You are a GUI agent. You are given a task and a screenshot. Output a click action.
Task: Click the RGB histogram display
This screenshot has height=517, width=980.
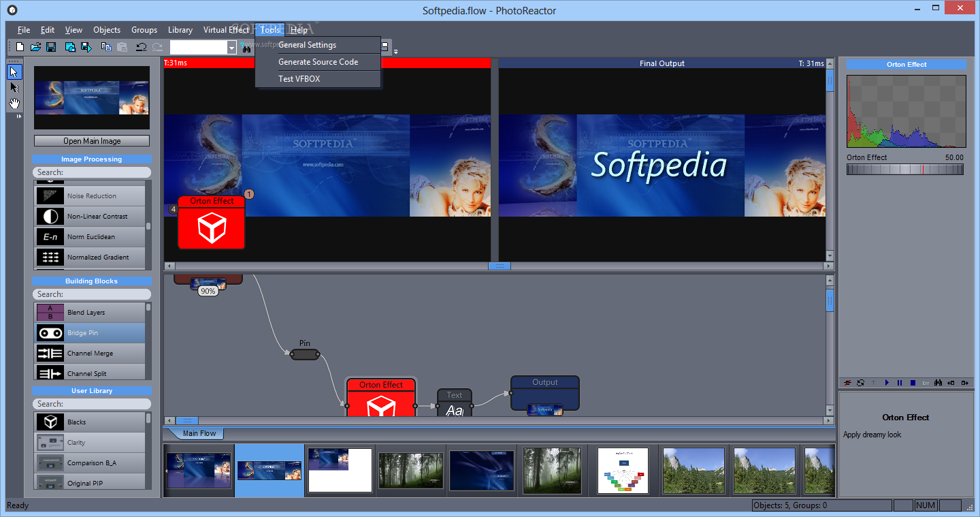point(906,111)
